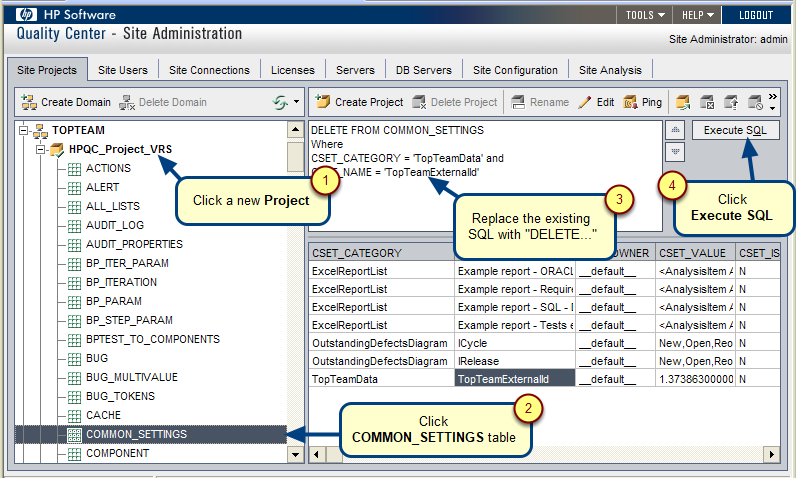Click the previous SQL up-arrow button
This screenshot has width=796, height=478.
point(675,130)
